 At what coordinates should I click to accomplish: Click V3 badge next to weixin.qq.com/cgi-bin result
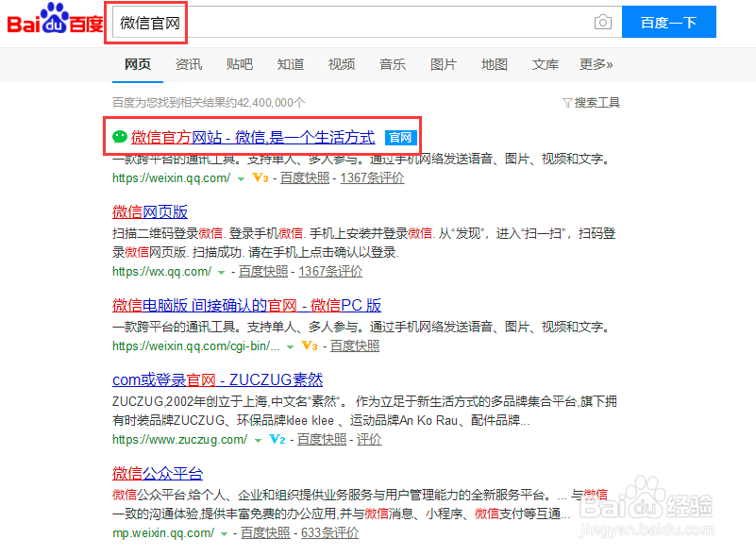(309, 345)
